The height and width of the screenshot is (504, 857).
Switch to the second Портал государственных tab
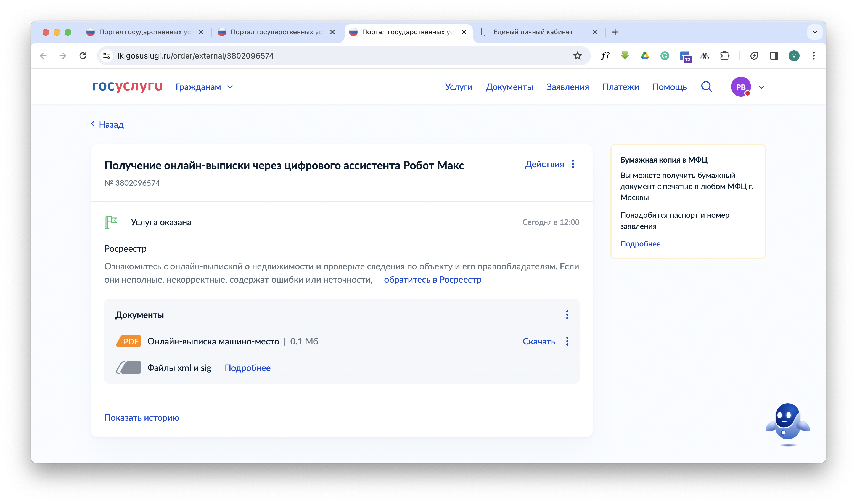pyautogui.click(x=276, y=32)
